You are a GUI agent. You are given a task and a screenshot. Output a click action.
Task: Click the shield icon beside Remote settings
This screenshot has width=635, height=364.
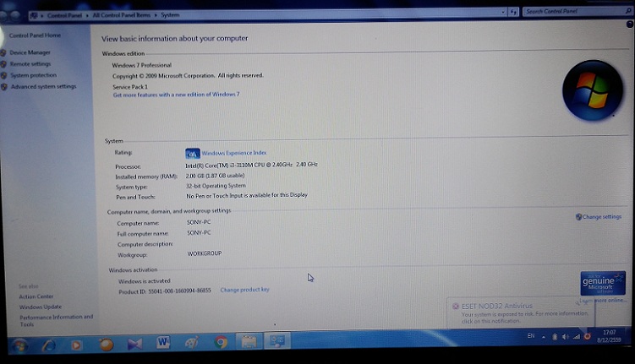pos(3,64)
